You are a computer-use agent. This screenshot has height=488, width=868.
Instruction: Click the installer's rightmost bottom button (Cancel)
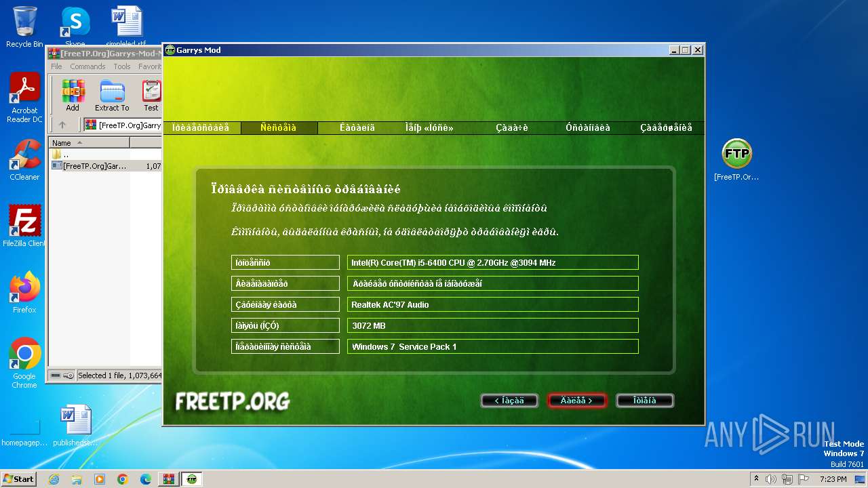click(644, 401)
